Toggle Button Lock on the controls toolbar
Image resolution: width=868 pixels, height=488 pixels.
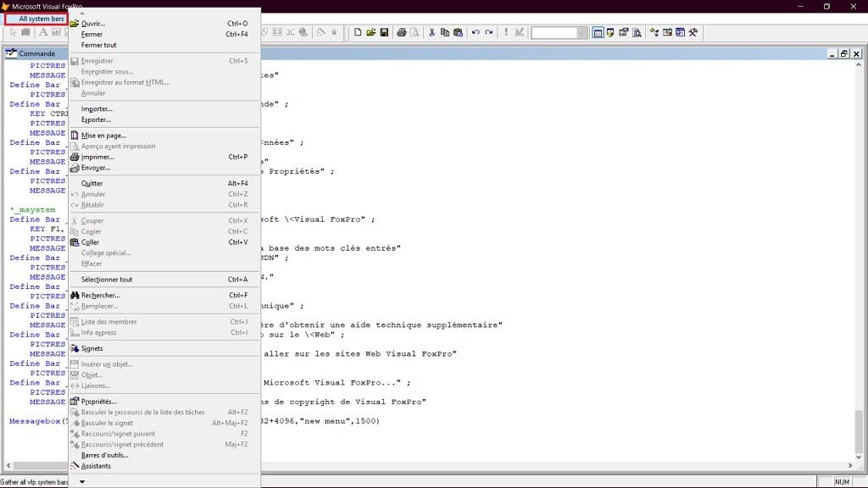pyautogui.click(x=24, y=32)
